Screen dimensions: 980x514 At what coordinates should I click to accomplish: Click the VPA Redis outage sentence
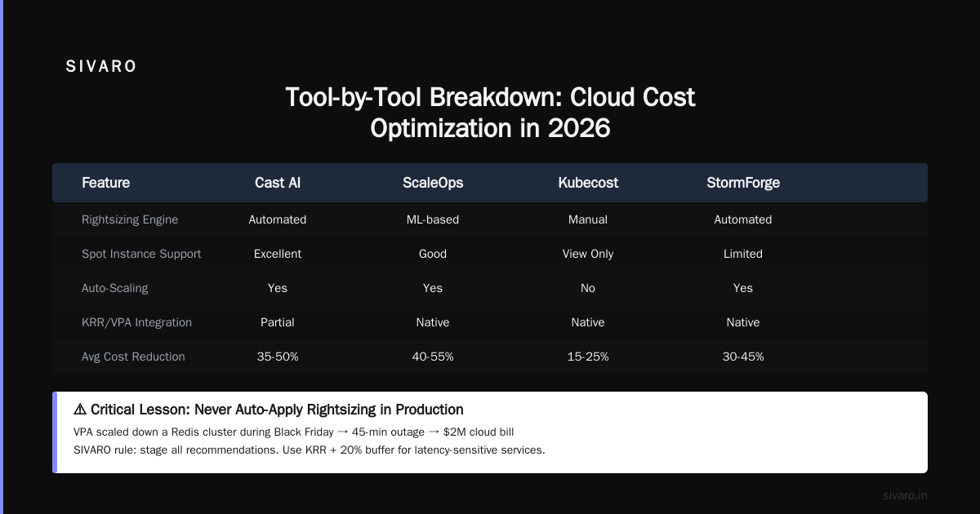point(294,432)
